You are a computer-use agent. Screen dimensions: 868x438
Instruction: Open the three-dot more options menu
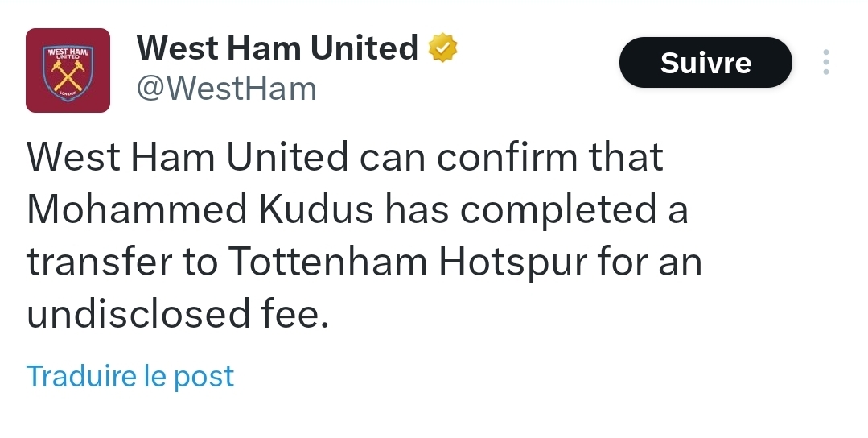pyautogui.click(x=825, y=63)
